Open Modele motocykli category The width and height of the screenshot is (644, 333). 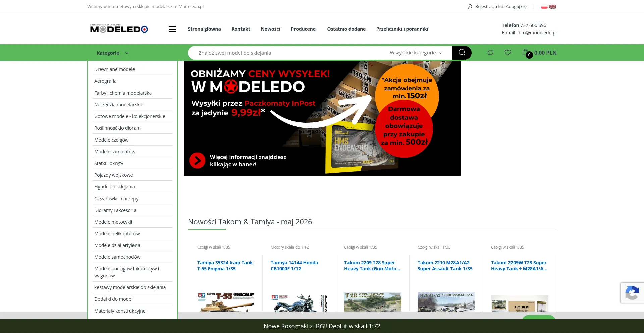pos(113,222)
